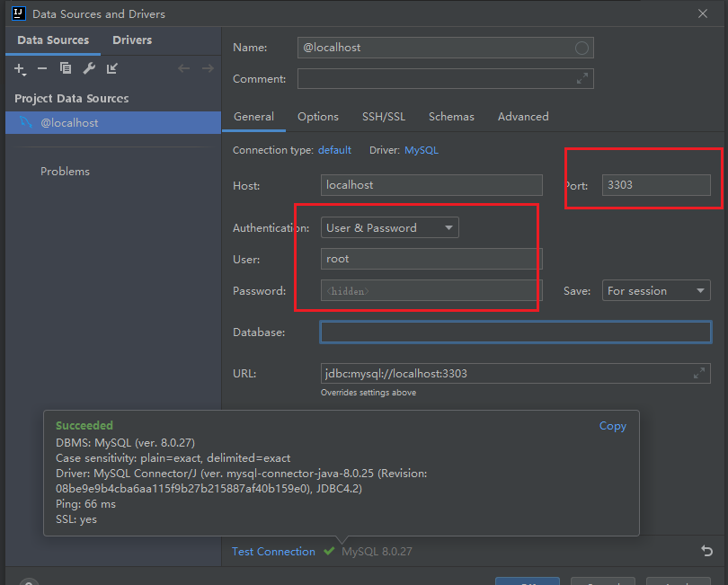Click the 'SSL: yes' line

(76, 519)
